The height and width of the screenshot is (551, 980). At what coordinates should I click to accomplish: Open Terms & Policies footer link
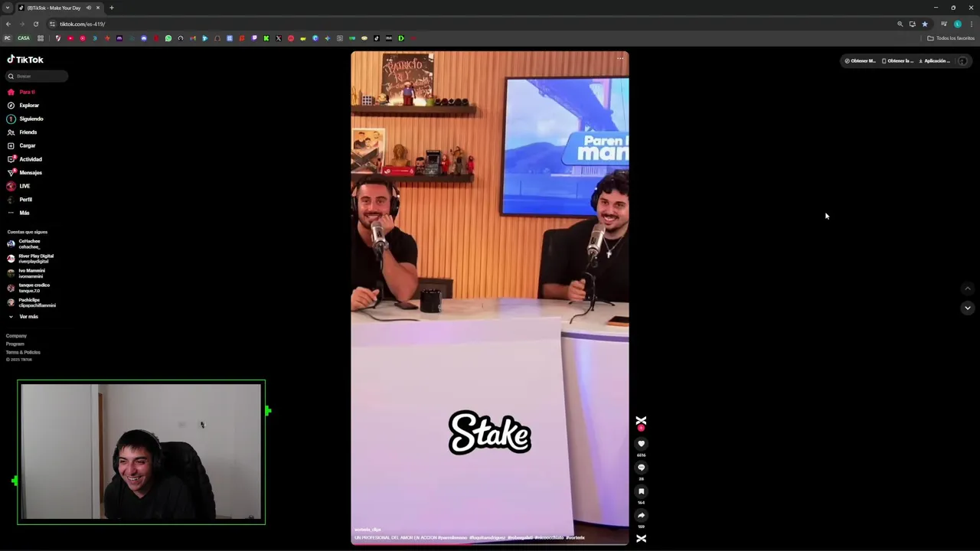(23, 352)
